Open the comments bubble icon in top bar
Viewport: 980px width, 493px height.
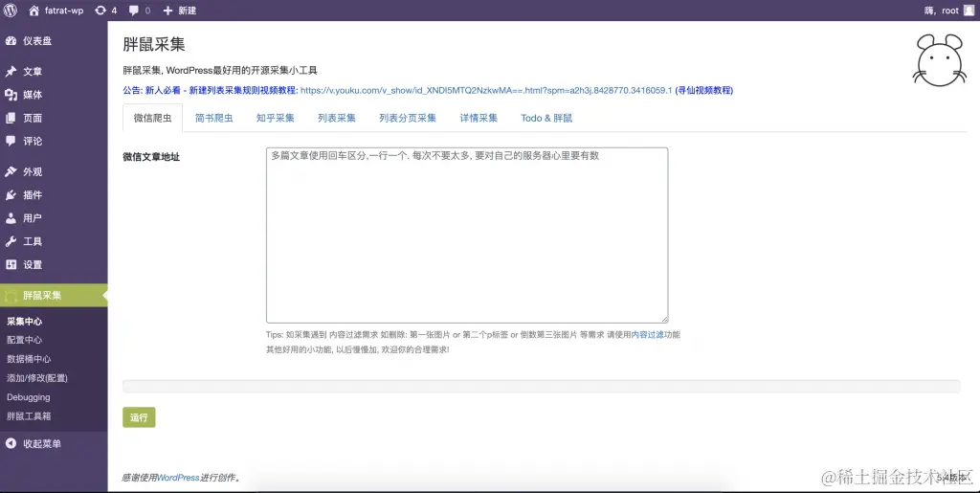pyautogui.click(x=134, y=11)
